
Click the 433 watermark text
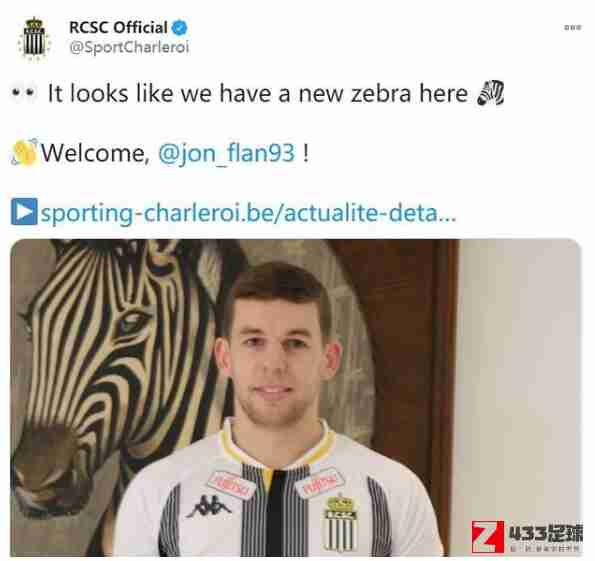545,533
